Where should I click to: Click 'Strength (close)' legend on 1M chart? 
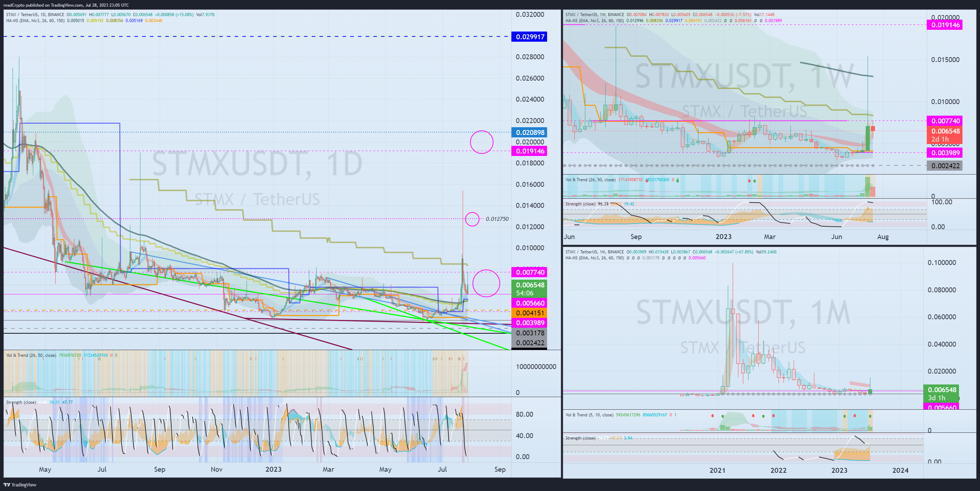coord(580,438)
